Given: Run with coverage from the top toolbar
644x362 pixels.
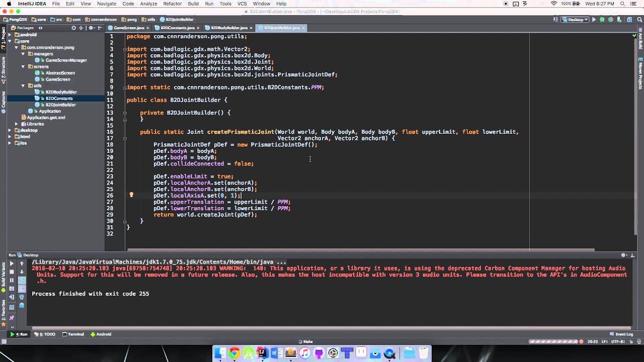Looking at the screenshot, I should tap(611, 20).
